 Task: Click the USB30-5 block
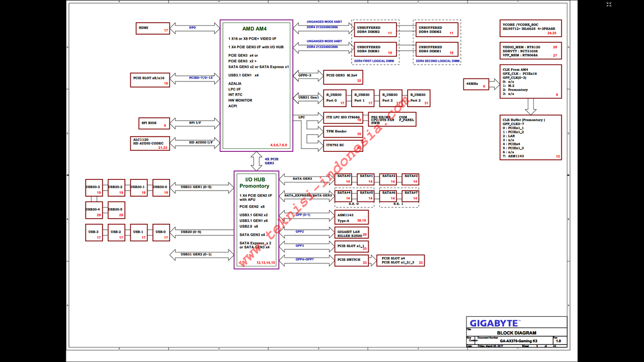pyautogui.click(x=116, y=210)
